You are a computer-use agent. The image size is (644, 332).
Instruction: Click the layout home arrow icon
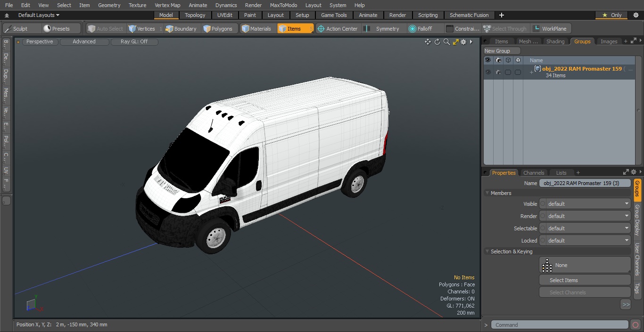[x=7, y=15]
